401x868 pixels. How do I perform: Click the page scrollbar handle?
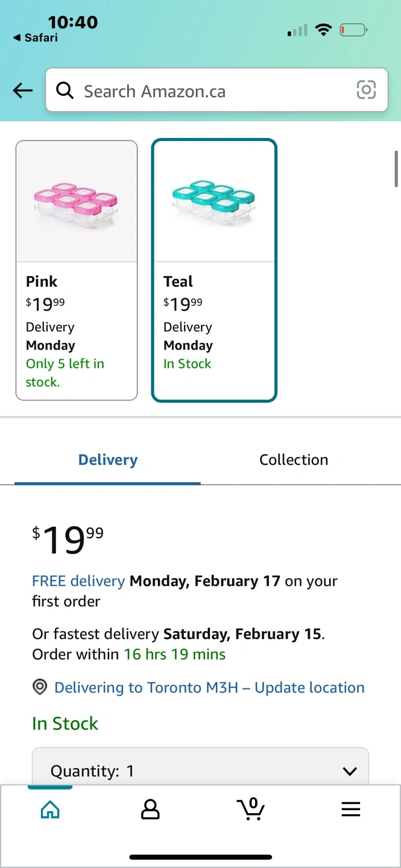(396, 169)
